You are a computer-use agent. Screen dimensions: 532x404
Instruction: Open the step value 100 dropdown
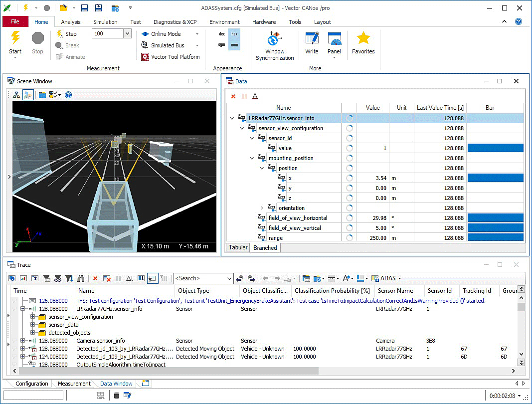pos(127,33)
